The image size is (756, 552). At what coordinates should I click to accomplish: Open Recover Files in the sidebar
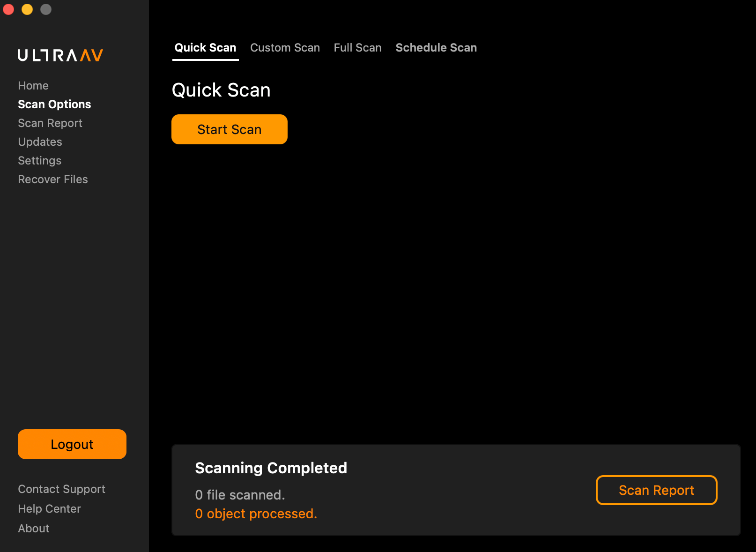(x=53, y=179)
